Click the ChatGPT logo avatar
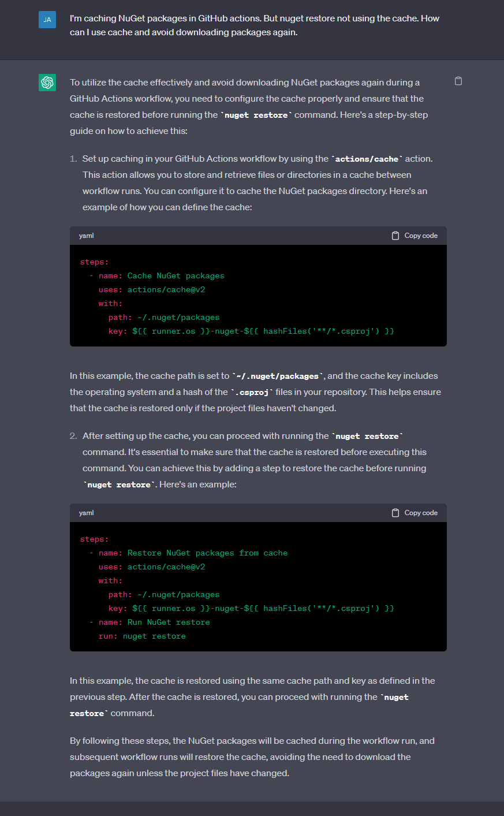 [x=47, y=83]
